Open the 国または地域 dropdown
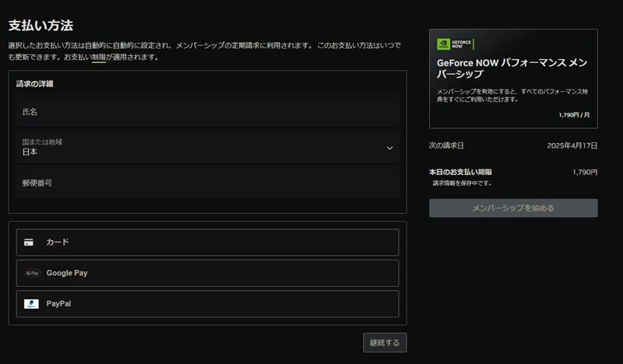Image resolution: width=623 pixels, height=364 pixels. 207,148
